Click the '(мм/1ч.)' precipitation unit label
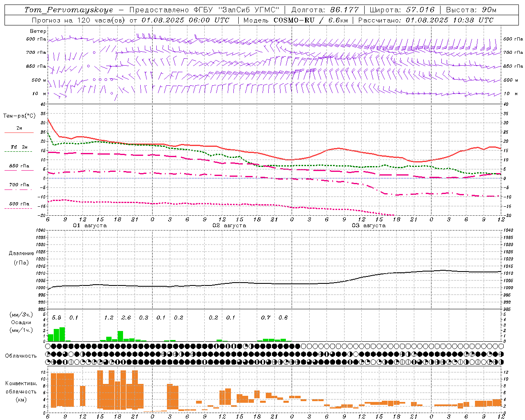 21,330
